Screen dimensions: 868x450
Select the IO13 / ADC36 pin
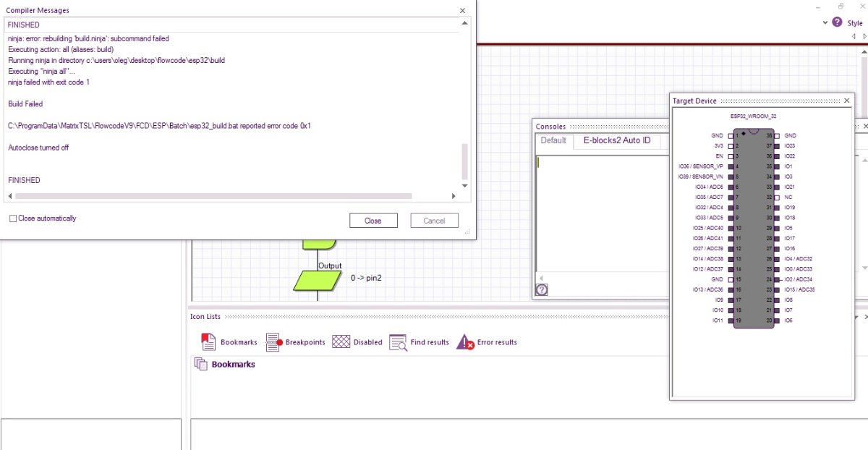click(x=730, y=289)
